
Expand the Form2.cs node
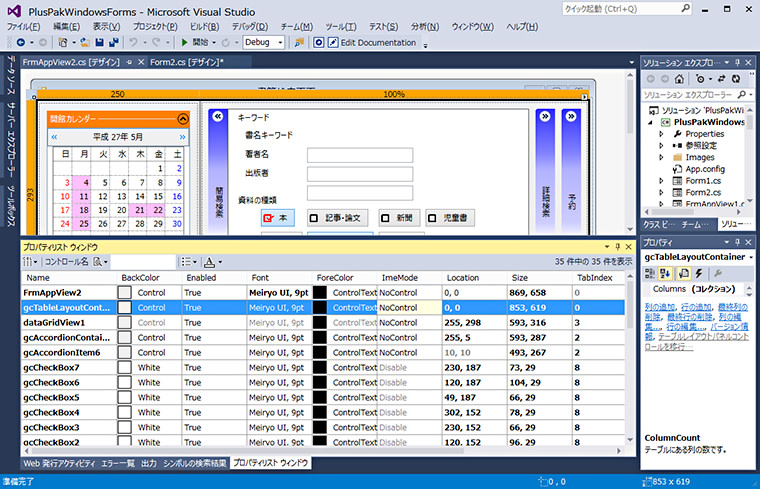661,192
